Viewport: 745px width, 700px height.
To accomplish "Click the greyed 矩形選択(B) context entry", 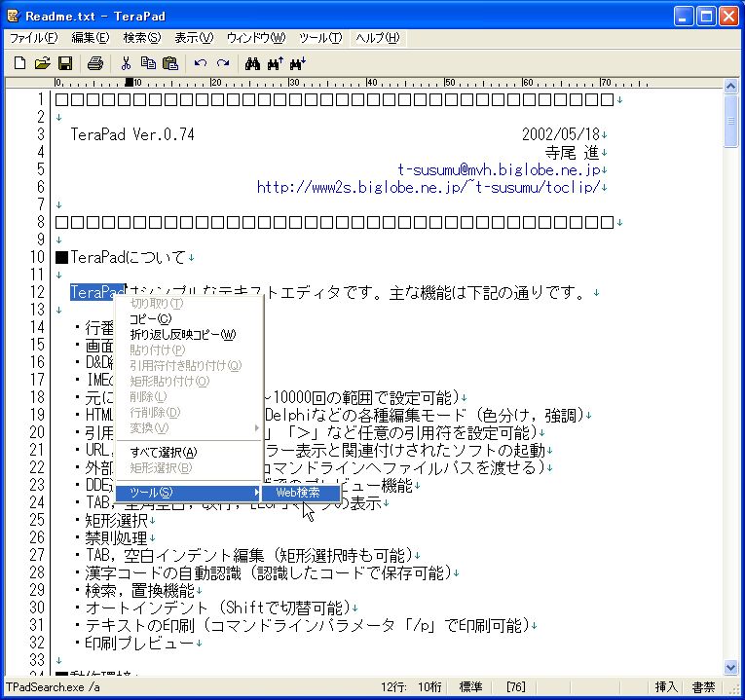I will [x=189, y=467].
